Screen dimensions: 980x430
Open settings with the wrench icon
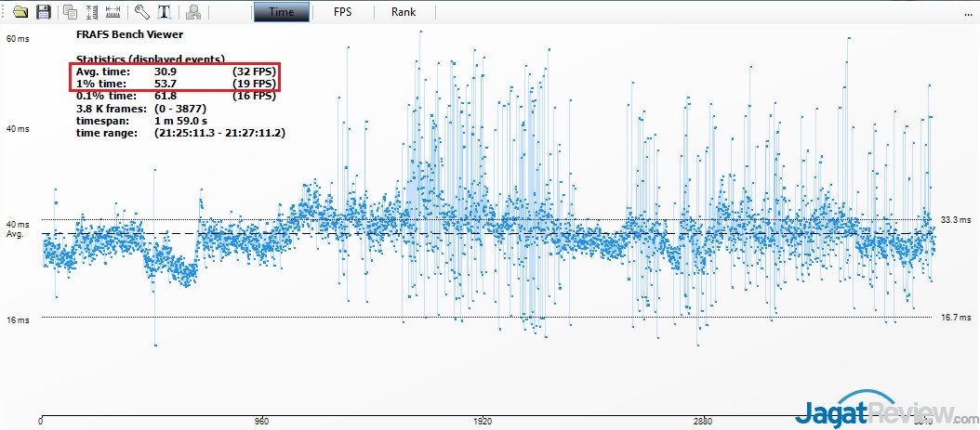click(141, 12)
